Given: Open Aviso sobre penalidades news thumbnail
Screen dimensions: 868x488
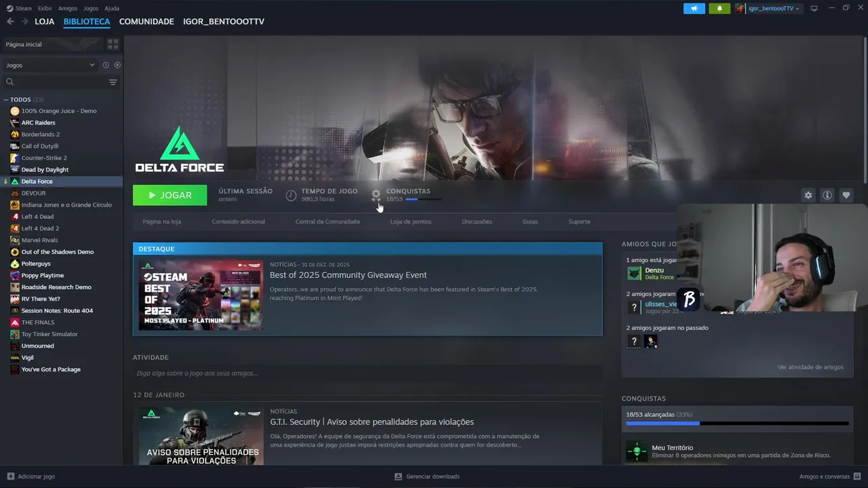Looking at the screenshot, I should [201, 436].
